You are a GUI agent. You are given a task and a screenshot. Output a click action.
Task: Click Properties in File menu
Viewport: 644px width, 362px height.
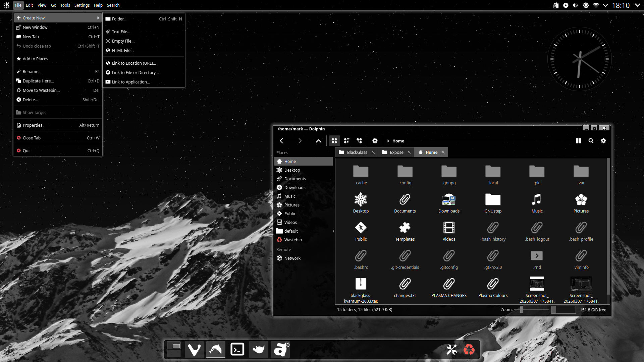coord(58,125)
